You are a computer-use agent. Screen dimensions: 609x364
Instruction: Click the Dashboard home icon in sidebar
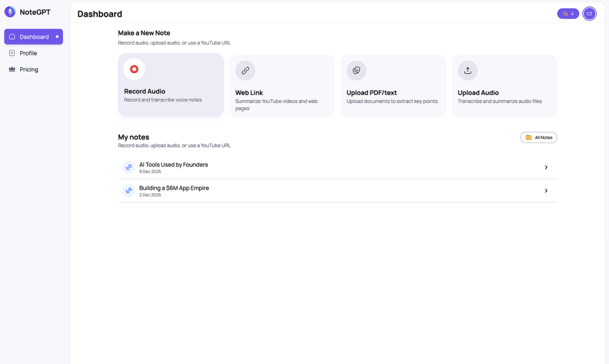(12, 37)
